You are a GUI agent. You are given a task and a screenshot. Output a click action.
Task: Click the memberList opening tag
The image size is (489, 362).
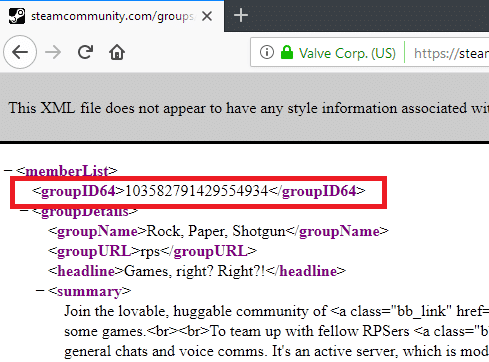pyautogui.click(x=67, y=171)
